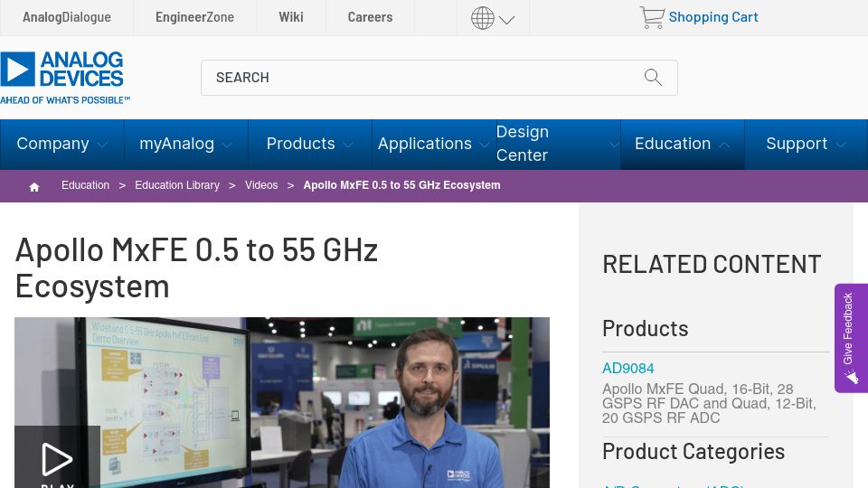Click the video thumbnail of the presenter

coord(282,402)
